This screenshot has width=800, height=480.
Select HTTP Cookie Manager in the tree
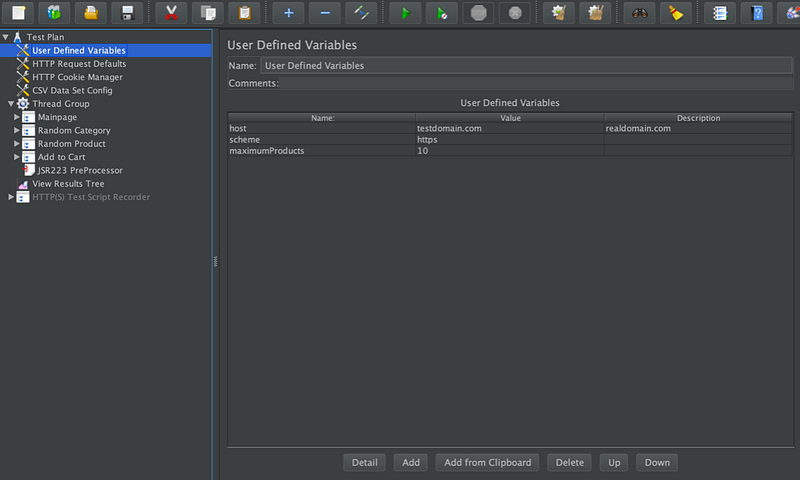(x=77, y=77)
